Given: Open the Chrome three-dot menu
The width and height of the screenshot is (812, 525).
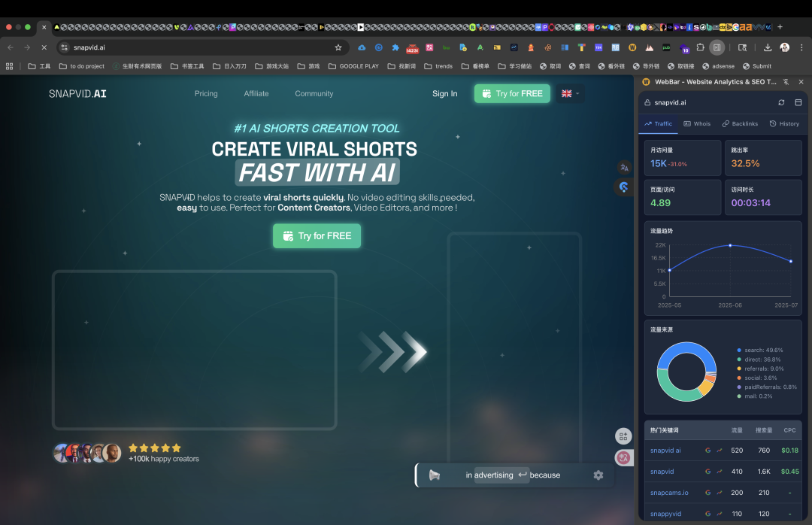Looking at the screenshot, I should coord(801,47).
